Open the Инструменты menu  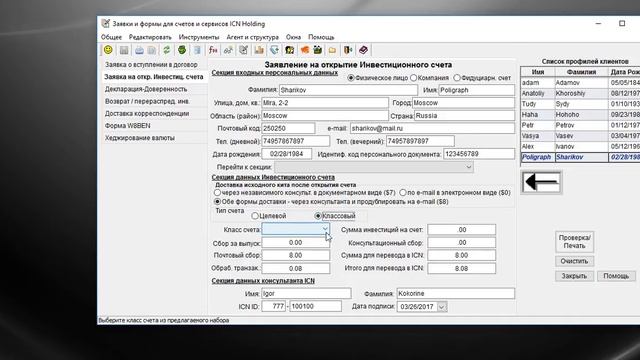pyautogui.click(x=199, y=37)
